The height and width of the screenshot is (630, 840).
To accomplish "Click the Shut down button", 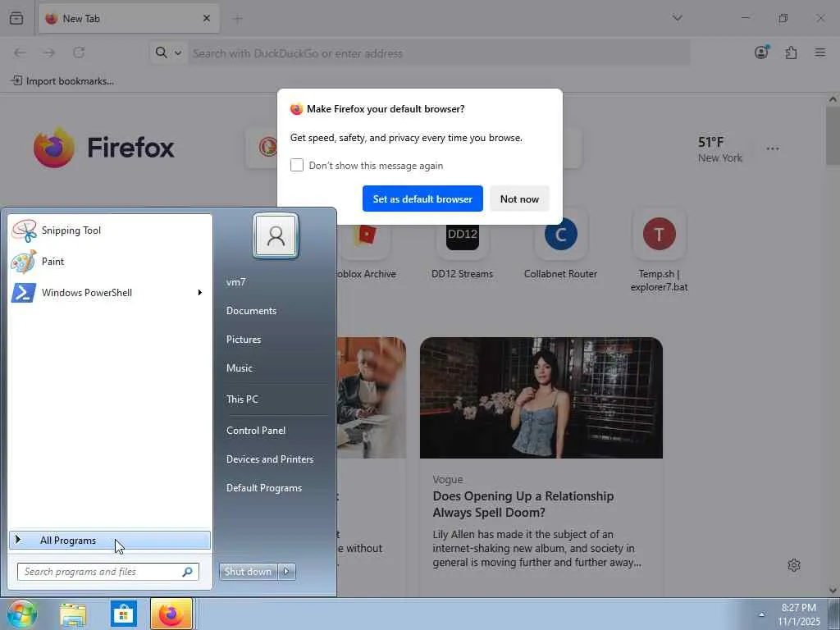I will tap(248, 572).
